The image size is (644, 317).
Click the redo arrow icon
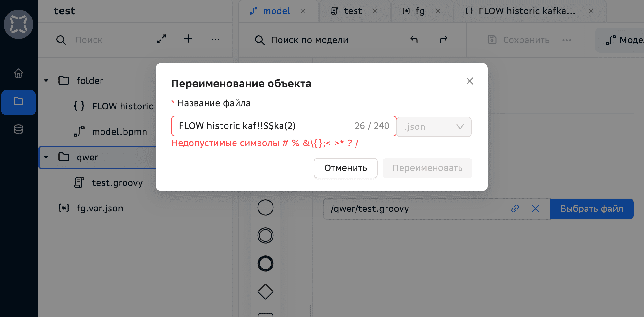[444, 40]
